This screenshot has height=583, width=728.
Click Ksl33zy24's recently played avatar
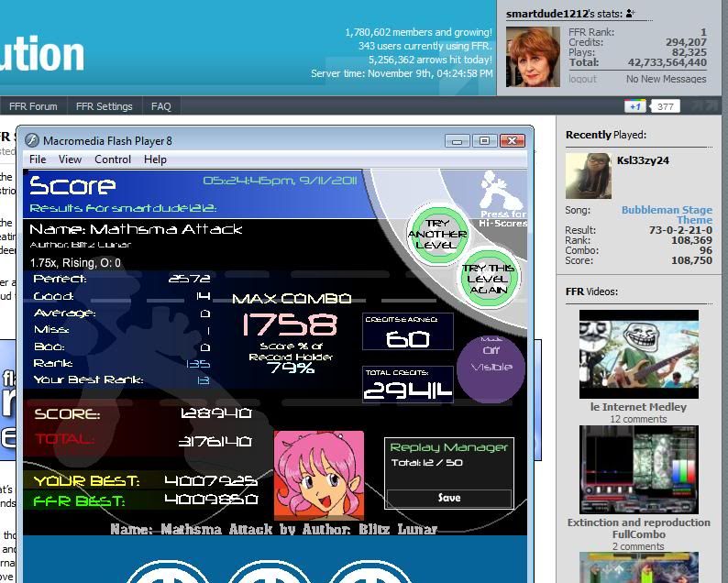coord(588,176)
